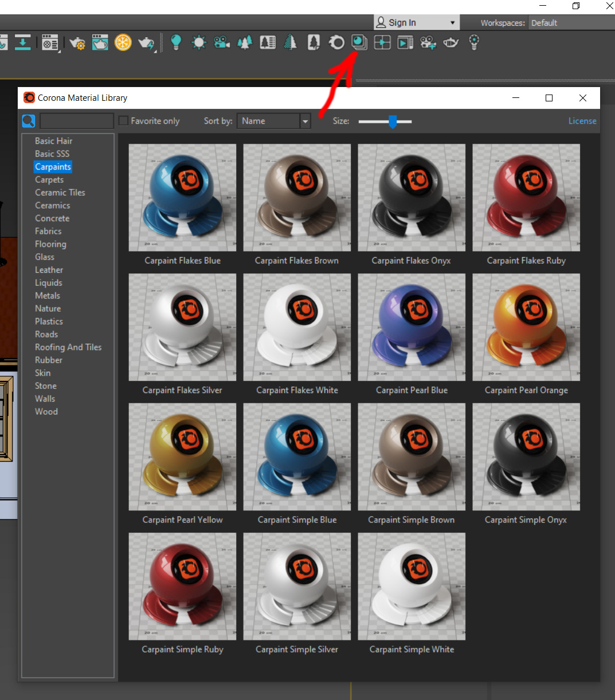Click the tree-on-page toolbar icon
The height and width of the screenshot is (700, 615).
[314, 42]
